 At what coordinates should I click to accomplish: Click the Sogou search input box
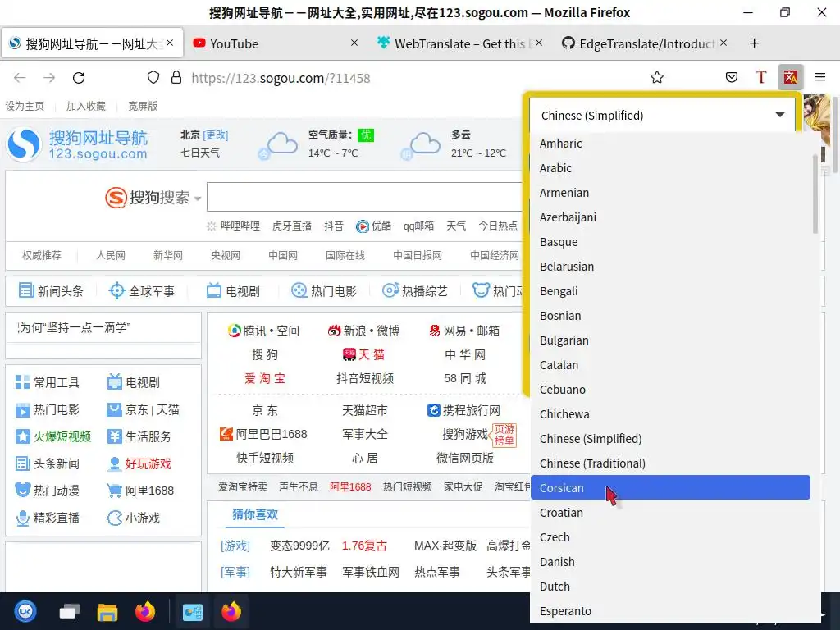coord(364,197)
